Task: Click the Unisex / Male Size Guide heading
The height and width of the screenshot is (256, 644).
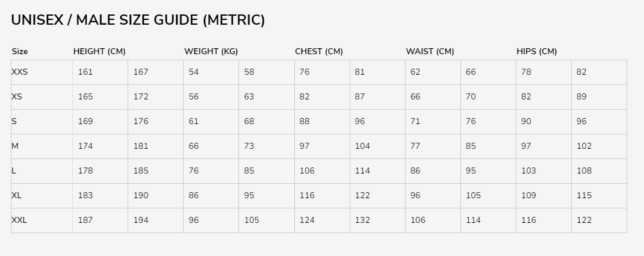Action: (138, 20)
